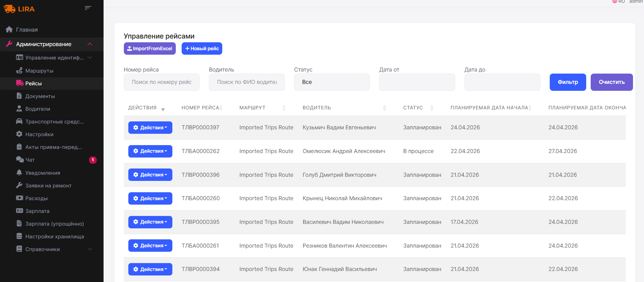
Task: Click the gear icon next to Настройки
Action: pyautogui.click(x=19, y=134)
